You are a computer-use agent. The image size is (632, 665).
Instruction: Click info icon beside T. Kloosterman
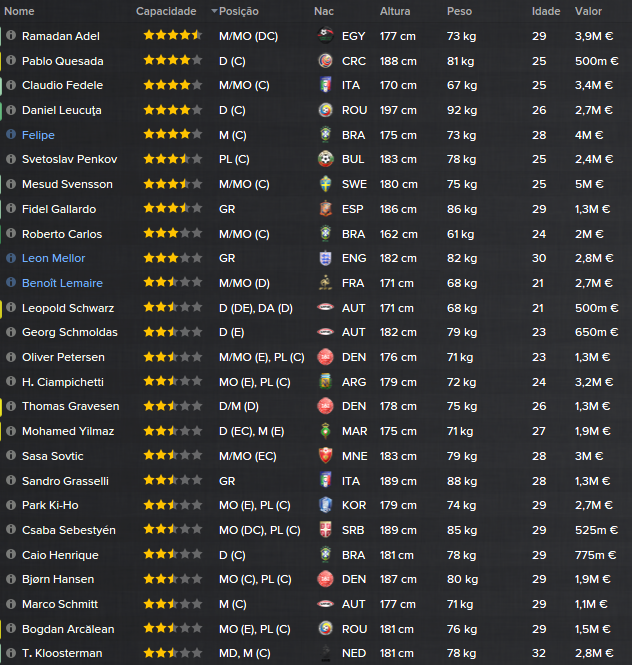click(x=11, y=652)
